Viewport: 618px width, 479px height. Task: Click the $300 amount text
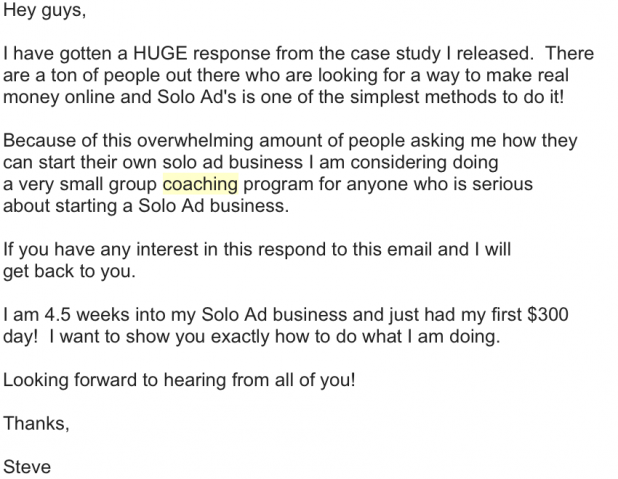pyautogui.click(x=547, y=315)
